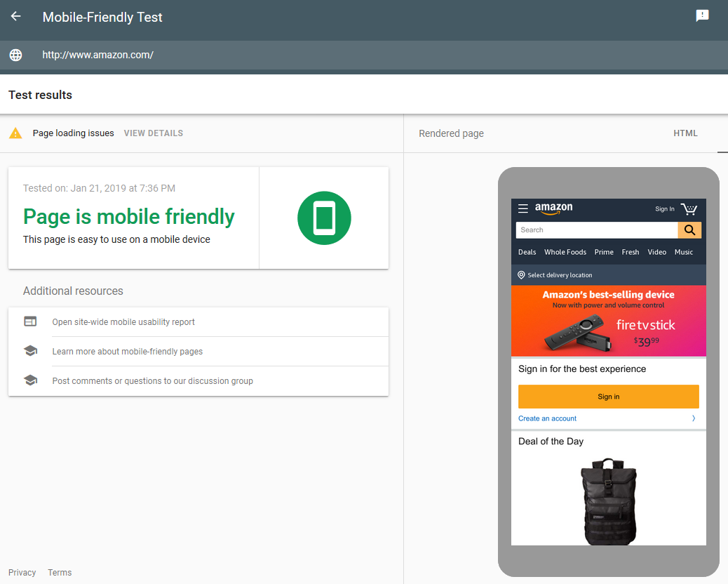Click VIEW DETAILS for page loading issues

153,133
